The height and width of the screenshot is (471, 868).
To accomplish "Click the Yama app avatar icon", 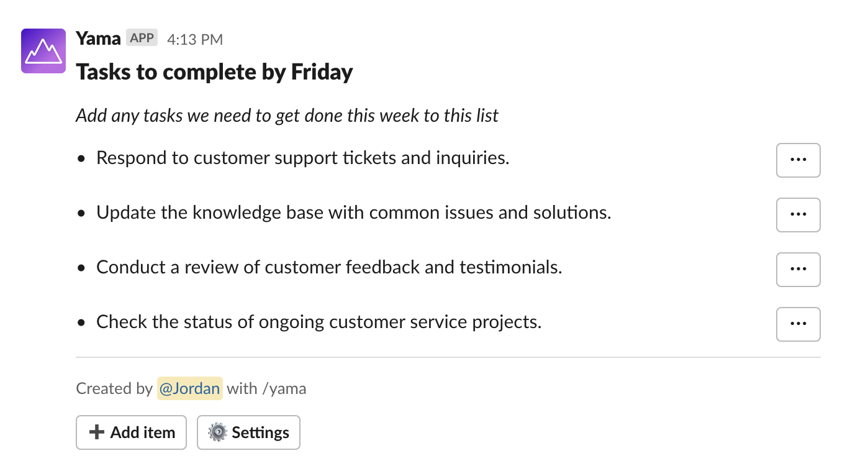I will pyautogui.click(x=43, y=50).
